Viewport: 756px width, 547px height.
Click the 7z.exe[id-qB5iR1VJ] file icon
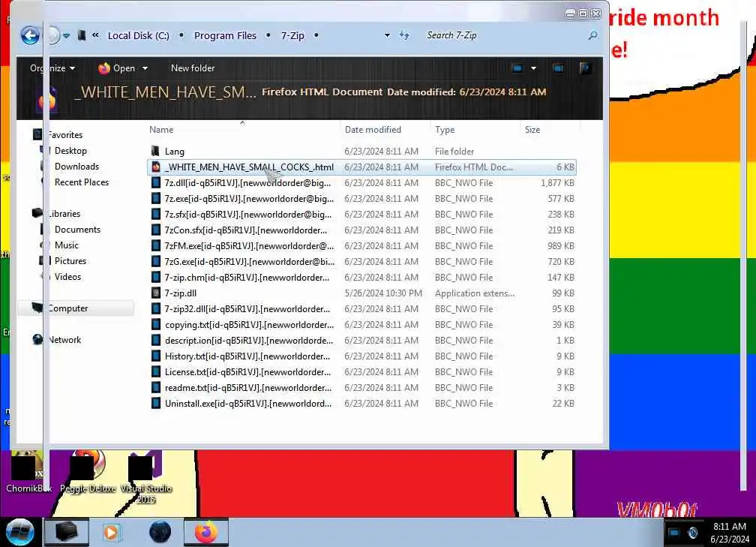click(x=156, y=198)
